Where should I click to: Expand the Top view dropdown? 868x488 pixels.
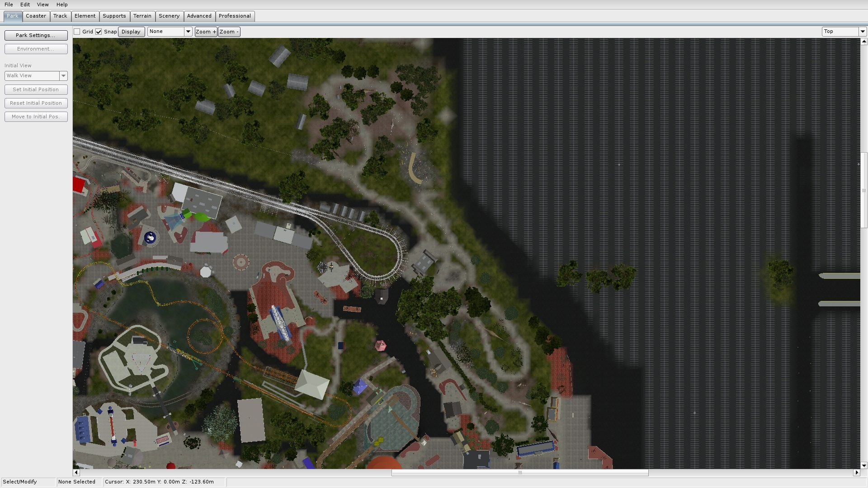coord(862,32)
